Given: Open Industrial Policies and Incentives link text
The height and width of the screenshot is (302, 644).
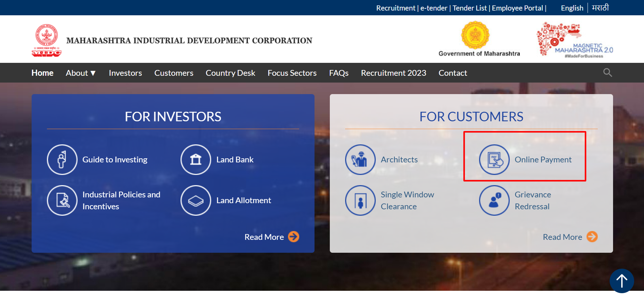Looking at the screenshot, I should tap(121, 200).
